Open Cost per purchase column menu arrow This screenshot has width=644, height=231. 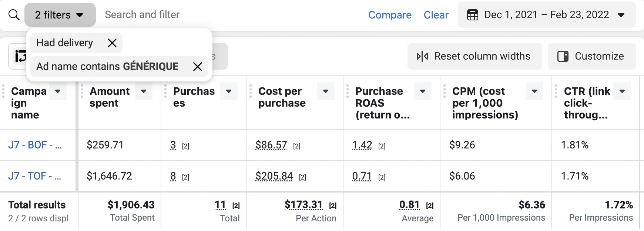[x=326, y=91]
